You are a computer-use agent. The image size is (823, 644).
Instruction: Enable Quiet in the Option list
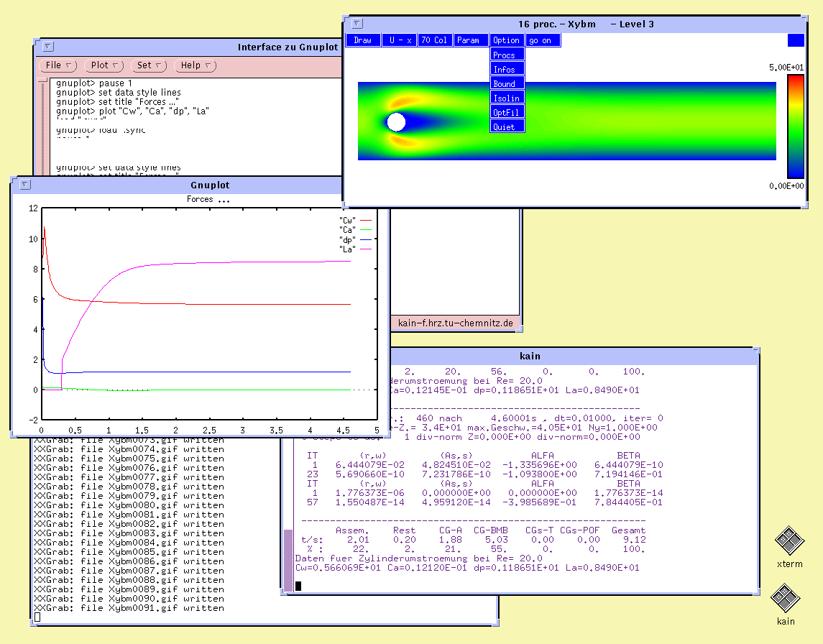[x=507, y=127]
